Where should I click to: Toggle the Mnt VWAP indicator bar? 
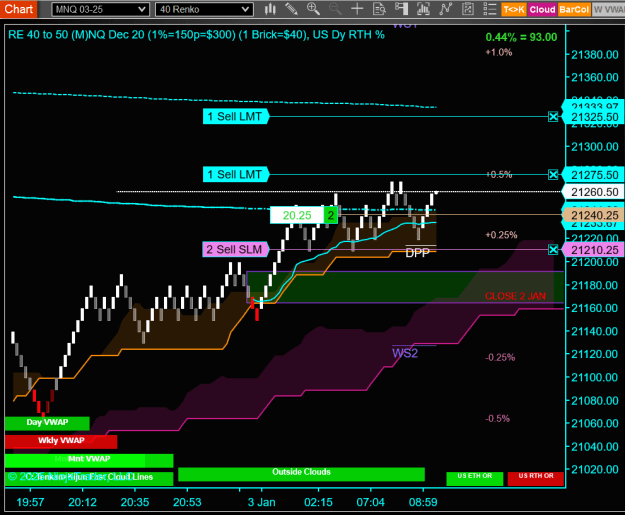click(89, 460)
